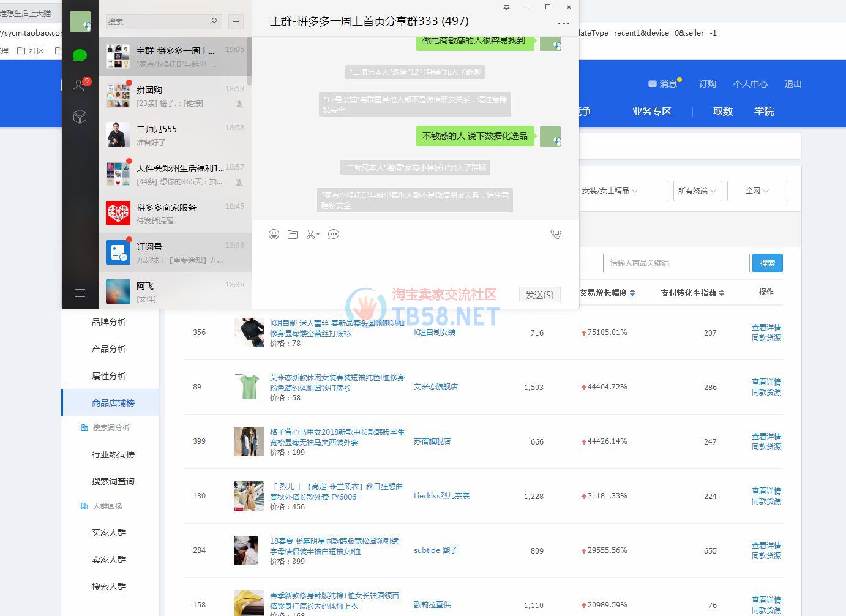Select 卖家人群 in left menu
The image size is (846, 616).
click(109, 560)
